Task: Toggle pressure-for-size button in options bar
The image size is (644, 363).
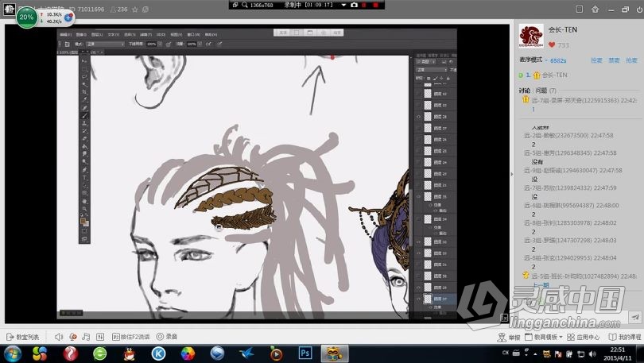Action: click(219, 44)
